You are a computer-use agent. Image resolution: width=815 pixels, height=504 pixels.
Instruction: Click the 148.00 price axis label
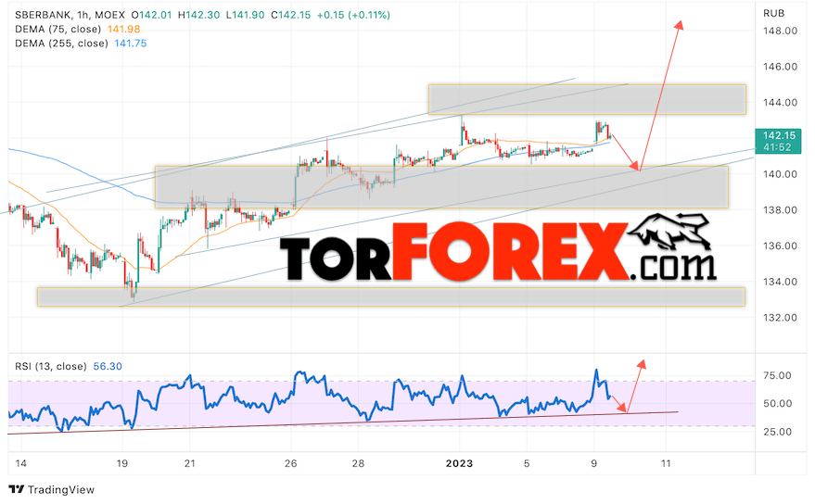pos(780,31)
